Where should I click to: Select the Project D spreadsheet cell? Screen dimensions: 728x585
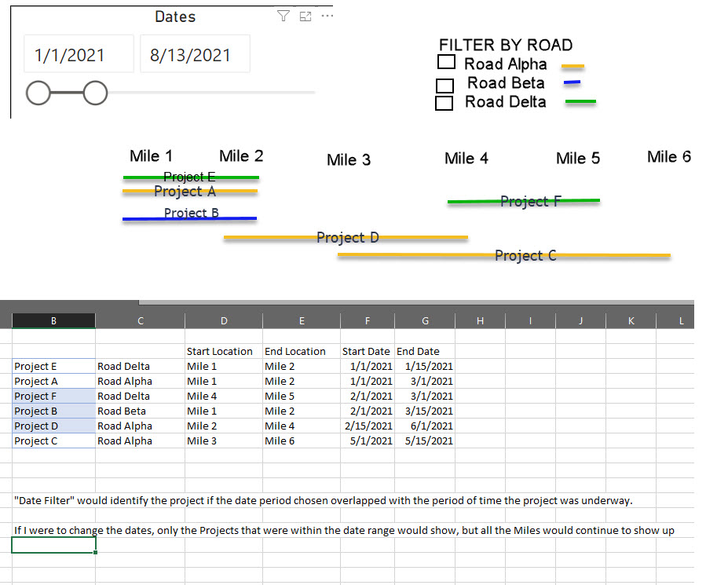[53, 426]
